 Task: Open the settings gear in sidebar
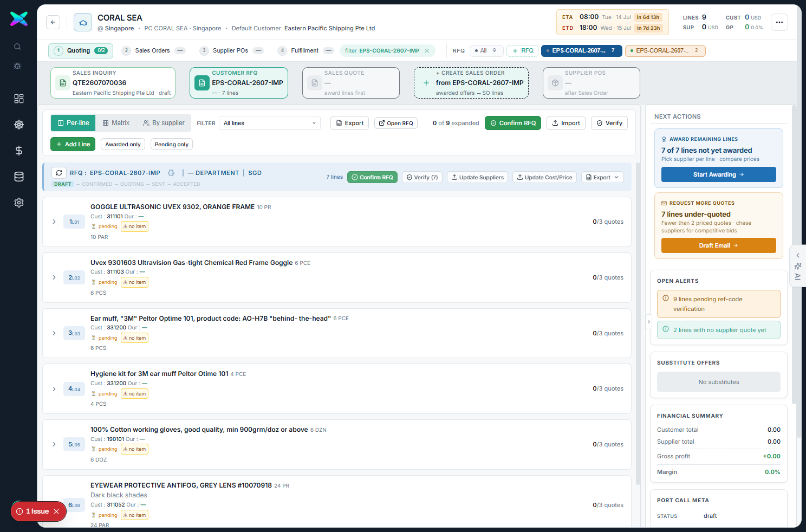coord(19,203)
